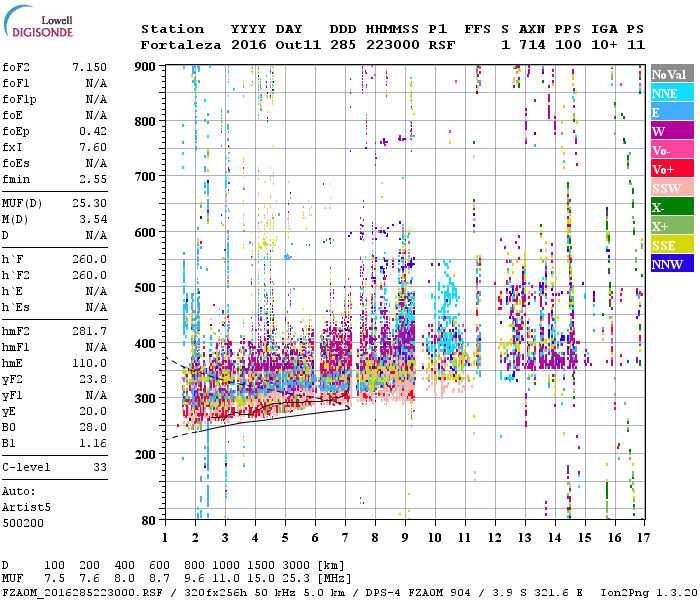Click the 12 MHz frequency axis label
This screenshot has height=600, width=700.
click(x=495, y=538)
